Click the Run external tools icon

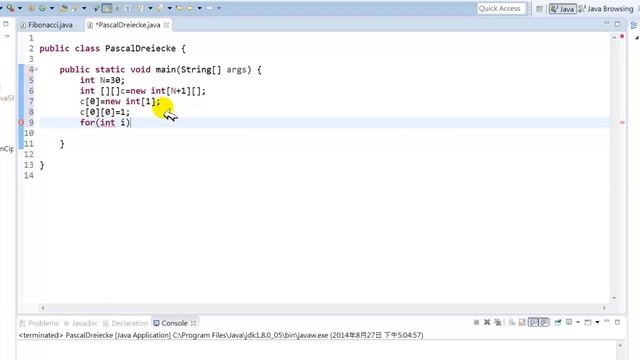coord(10,8)
